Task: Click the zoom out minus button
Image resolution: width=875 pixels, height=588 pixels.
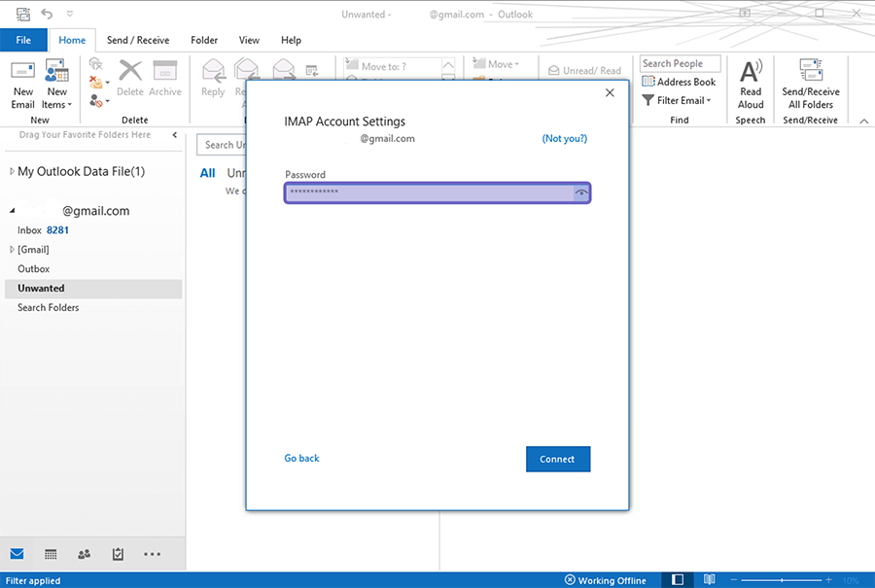Action: [734, 580]
